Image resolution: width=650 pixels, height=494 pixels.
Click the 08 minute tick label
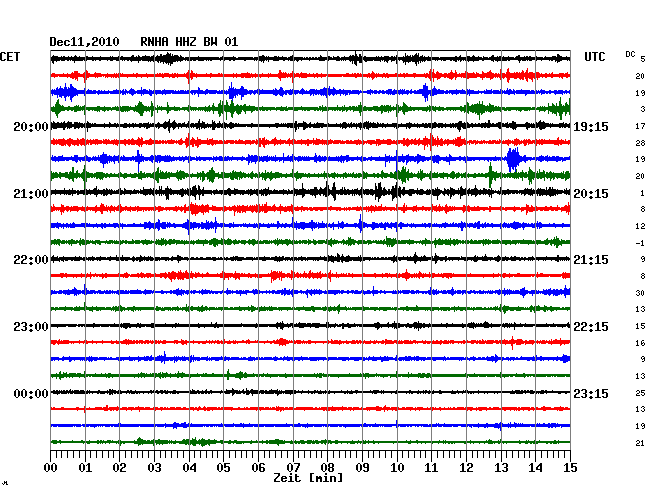point(328,468)
